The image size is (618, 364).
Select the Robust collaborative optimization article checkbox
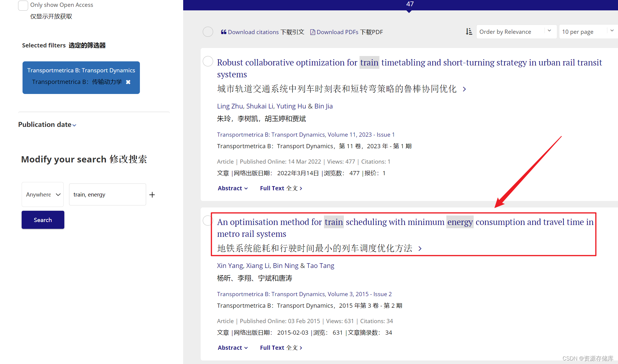pyautogui.click(x=208, y=61)
